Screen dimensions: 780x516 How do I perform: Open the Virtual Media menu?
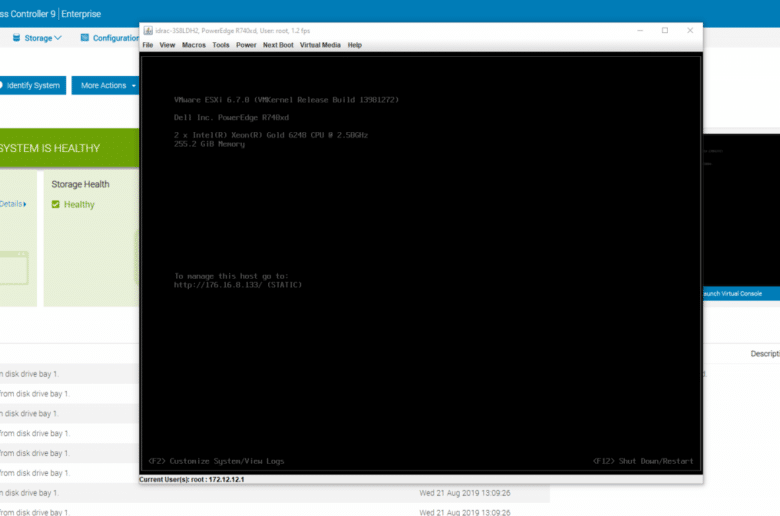coord(320,45)
